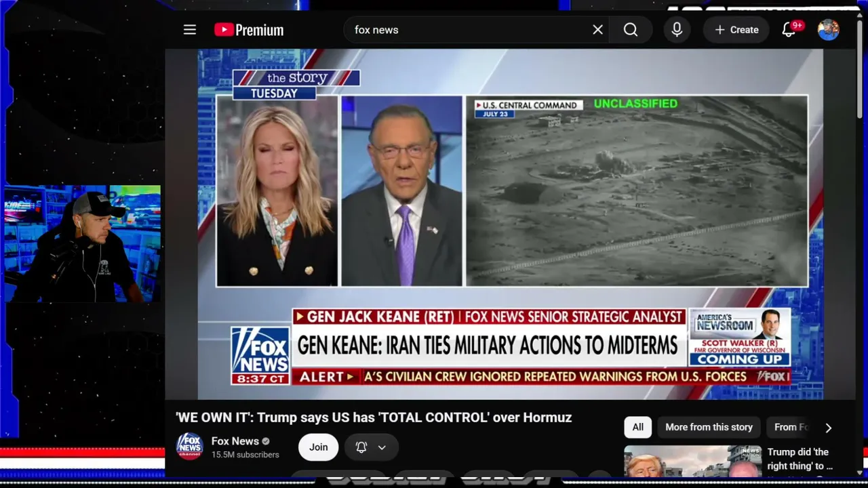This screenshot has width=868, height=488.
Task: Clear the search box with the X
Action: click(x=597, y=30)
